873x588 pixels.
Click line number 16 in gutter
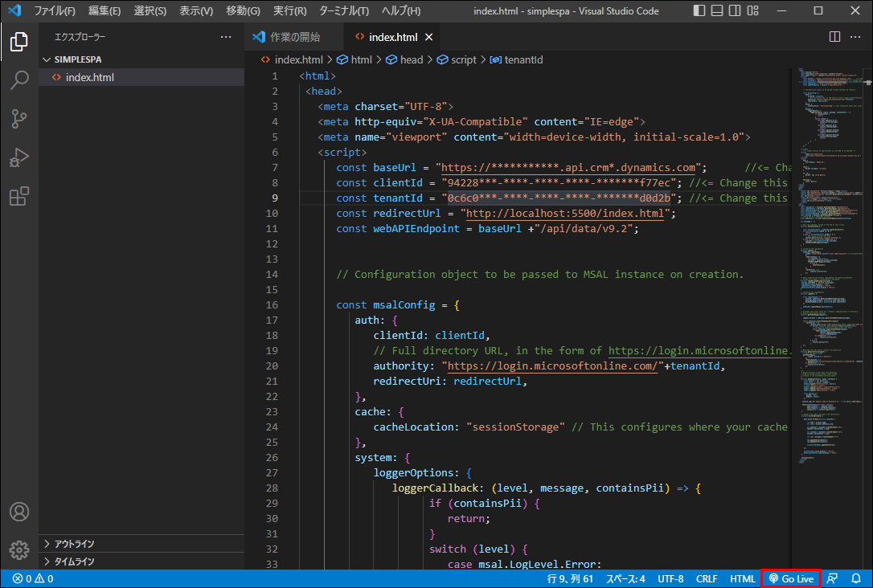point(272,305)
